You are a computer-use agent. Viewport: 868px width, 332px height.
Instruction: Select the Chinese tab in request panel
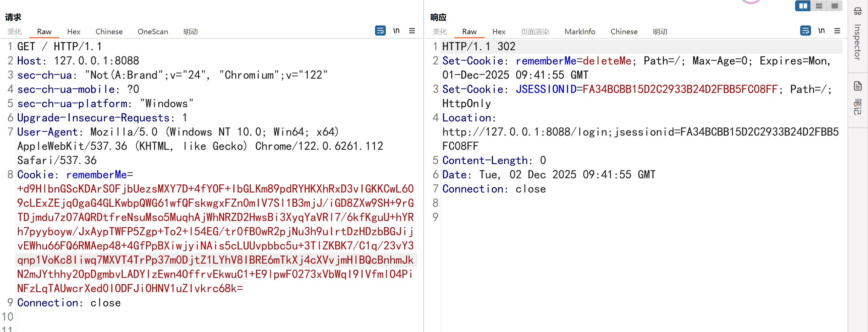109,32
